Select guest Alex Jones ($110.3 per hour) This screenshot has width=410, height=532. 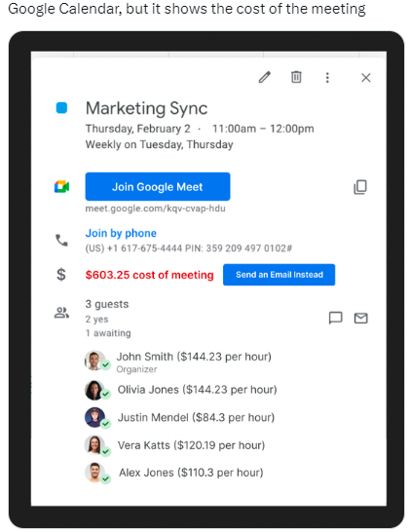point(191,473)
